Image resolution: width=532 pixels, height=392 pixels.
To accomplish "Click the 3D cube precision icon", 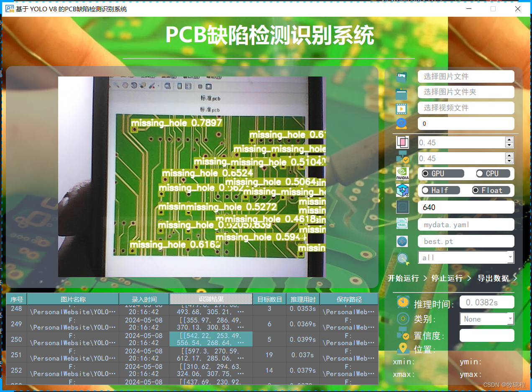I will pyautogui.click(x=402, y=191).
